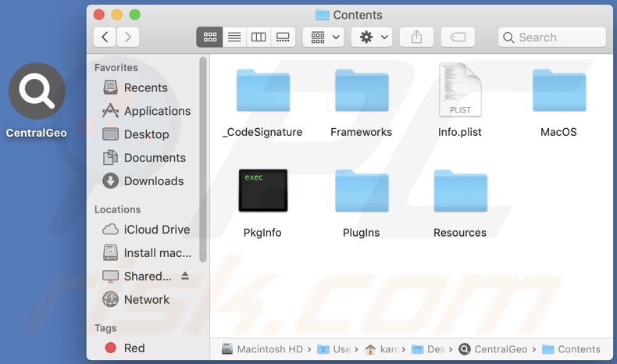Select the _CodeSignature folder icon
This screenshot has height=364, width=617.
[263, 91]
